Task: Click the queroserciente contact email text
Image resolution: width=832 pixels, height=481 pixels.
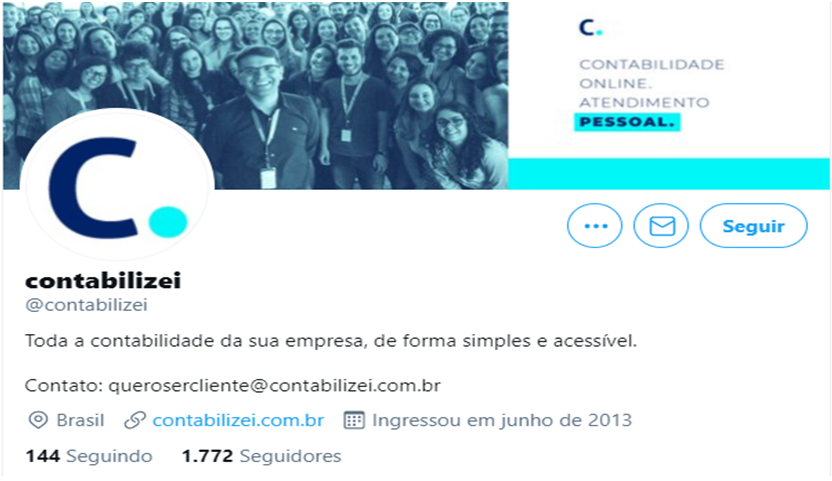Action: (x=274, y=385)
